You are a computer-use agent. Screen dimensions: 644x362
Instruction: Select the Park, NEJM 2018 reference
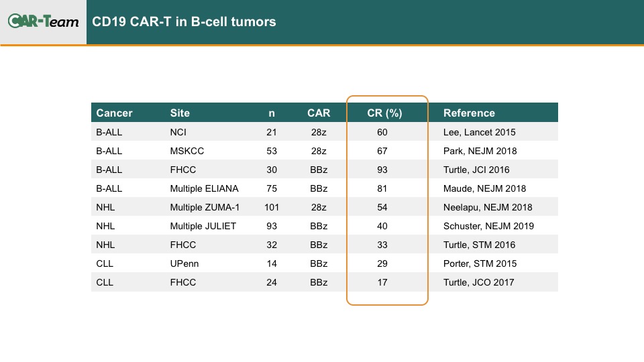click(x=480, y=151)
